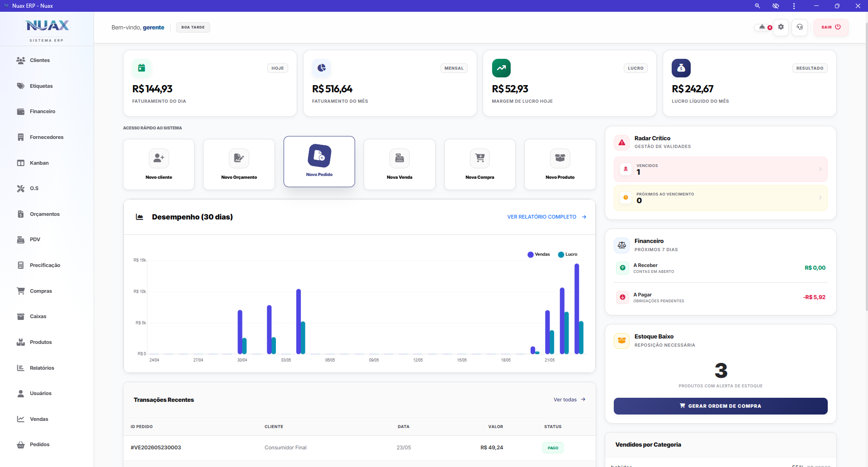The width and height of the screenshot is (868, 467).
Task: Click the Caixas sidebar box icon
Action: coord(21,316)
